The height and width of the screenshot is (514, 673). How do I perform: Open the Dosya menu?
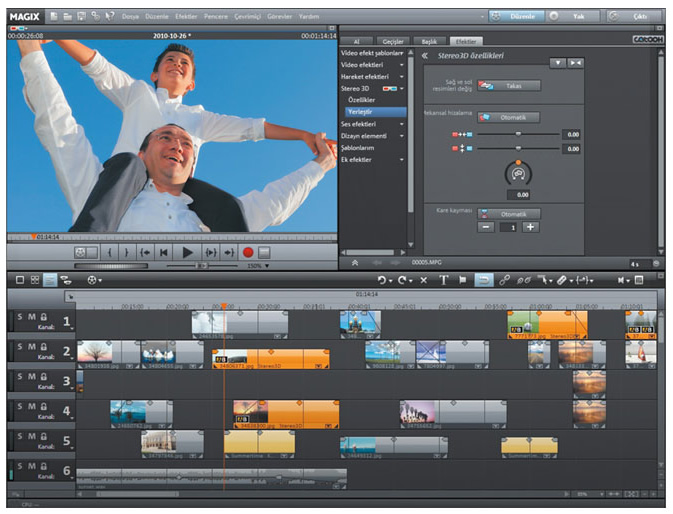(130, 17)
